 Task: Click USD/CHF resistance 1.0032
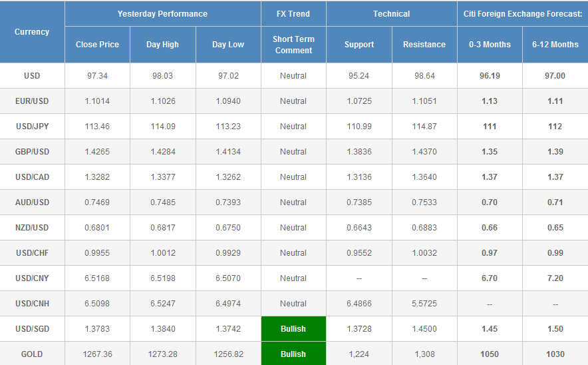424,252
